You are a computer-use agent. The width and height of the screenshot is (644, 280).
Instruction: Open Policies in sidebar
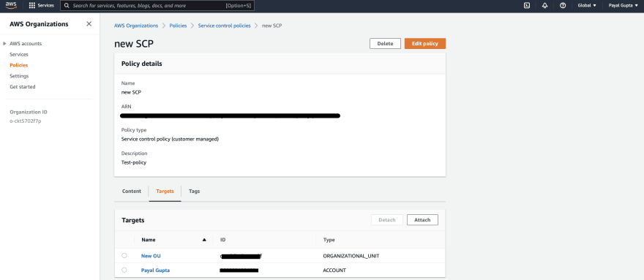point(19,65)
